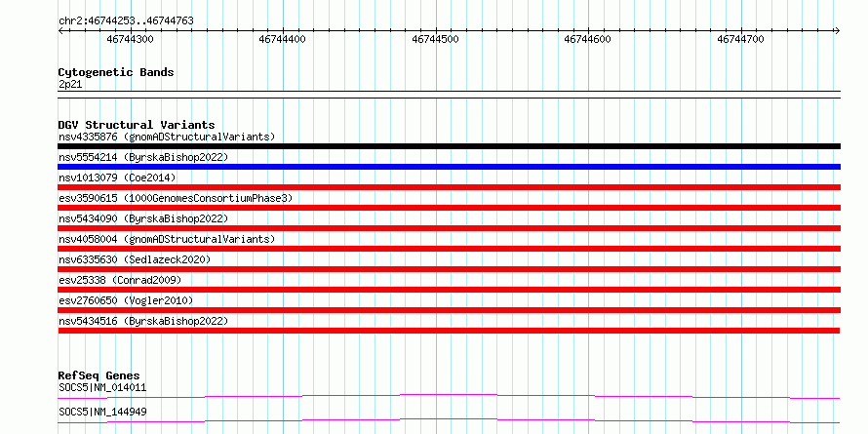868x434 pixels.
Task: Click the blue nsv5554214 variant bar
Action: [449, 167]
